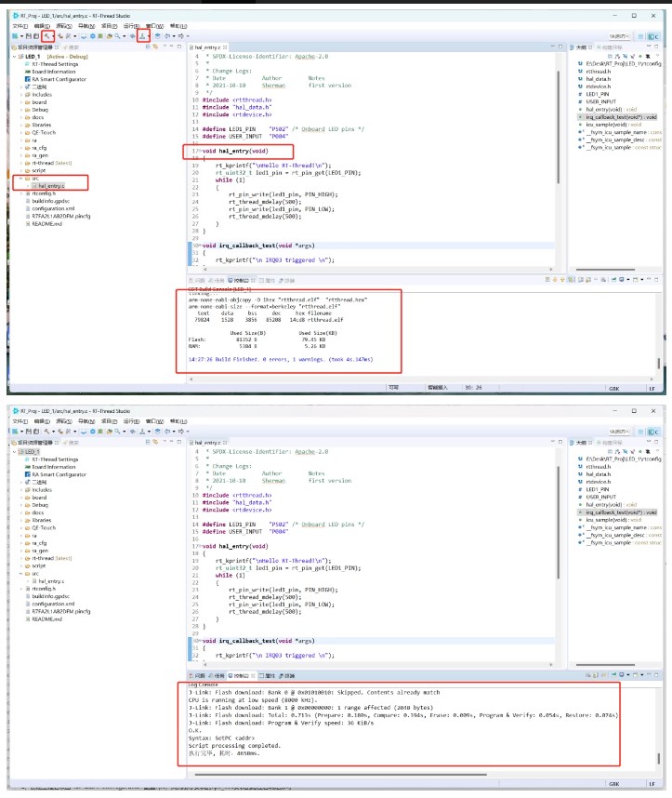672x798 pixels.
Task: Select hal_entry.c file in top project tree
Action: click(x=48, y=186)
